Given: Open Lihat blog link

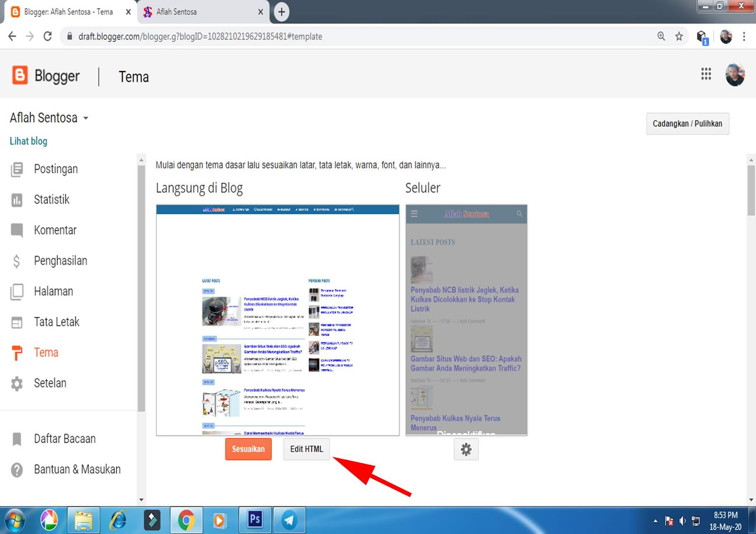Looking at the screenshot, I should click(28, 141).
